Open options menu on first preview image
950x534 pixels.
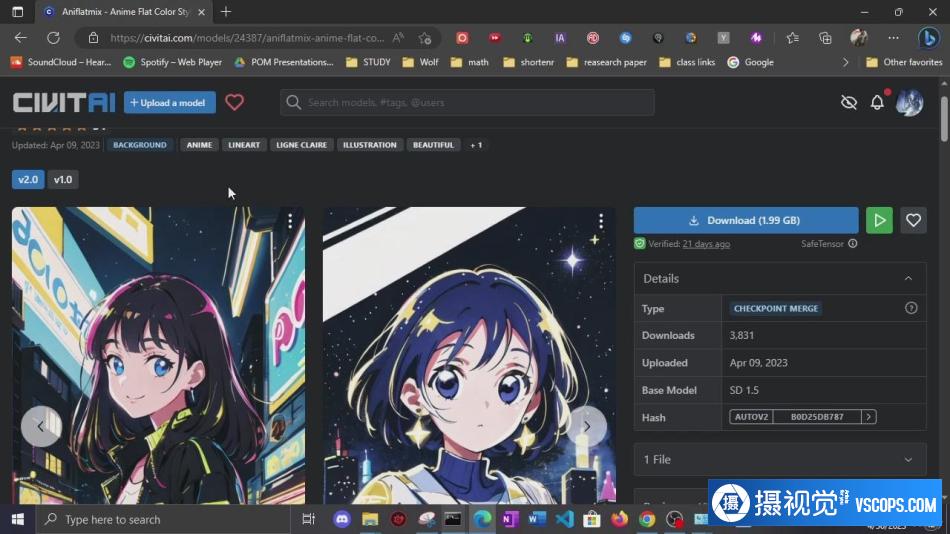click(x=290, y=221)
